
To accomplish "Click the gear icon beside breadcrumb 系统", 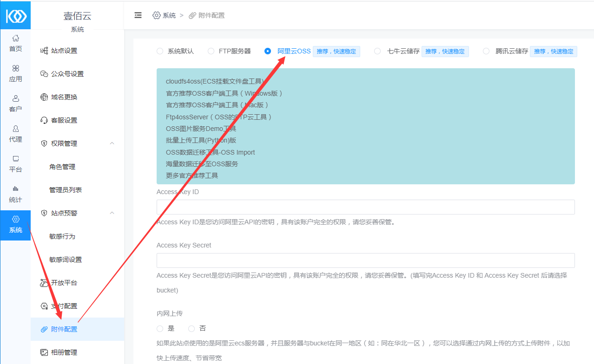I will click(x=157, y=15).
